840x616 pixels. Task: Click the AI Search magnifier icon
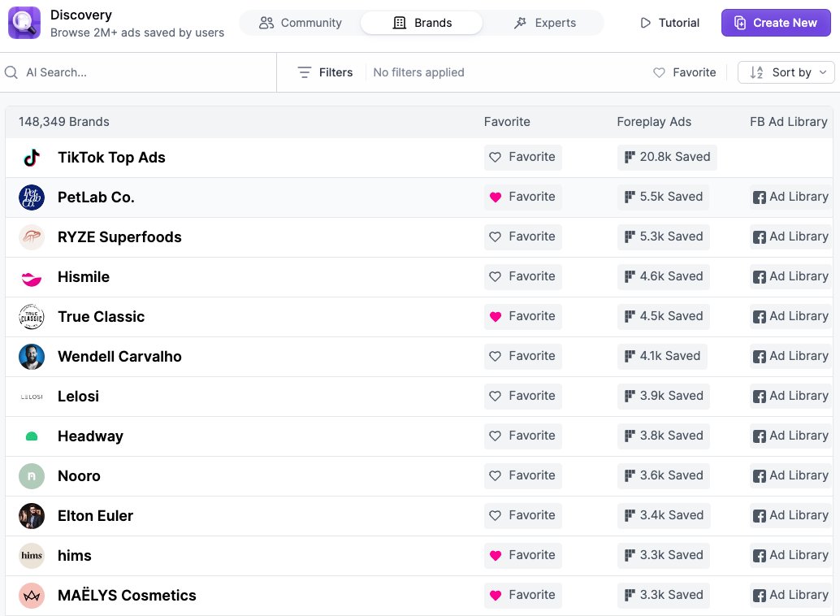pyautogui.click(x=11, y=72)
